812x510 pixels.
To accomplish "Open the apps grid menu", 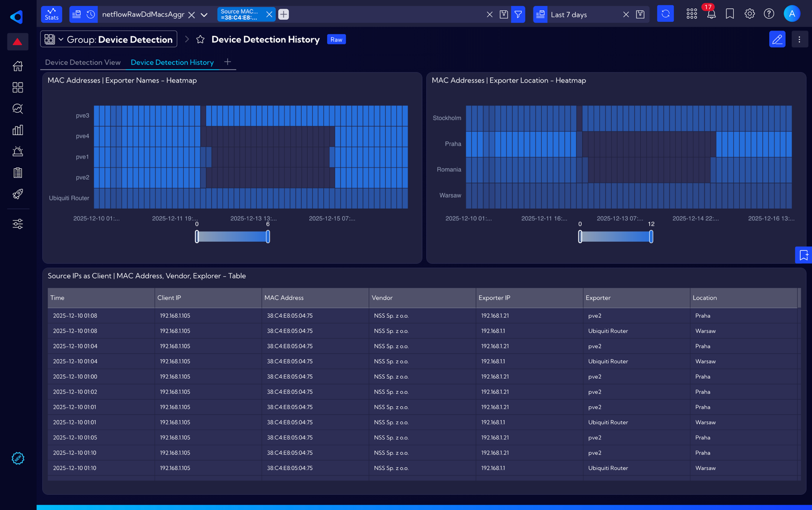I will [x=691, y=14].
